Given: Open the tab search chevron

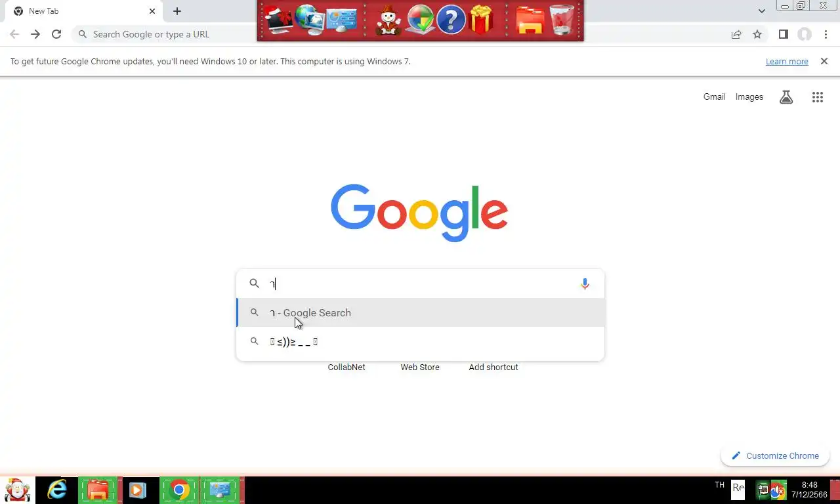Looking at the screenshot, I should pyautogui.click(x=761, y=11).
